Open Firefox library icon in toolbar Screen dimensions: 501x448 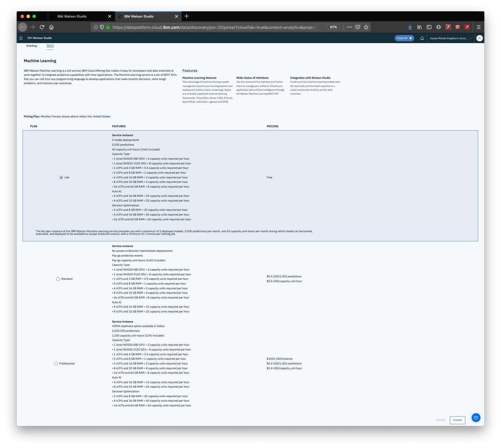[419, 27]
